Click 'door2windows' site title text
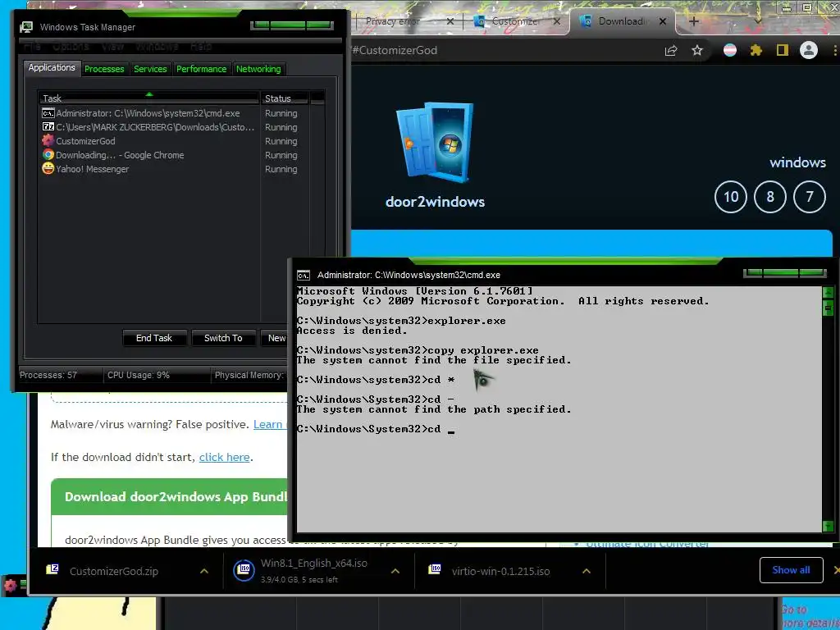Image resolution: width=840 pixels, height=630 pixels. (435, 202)
